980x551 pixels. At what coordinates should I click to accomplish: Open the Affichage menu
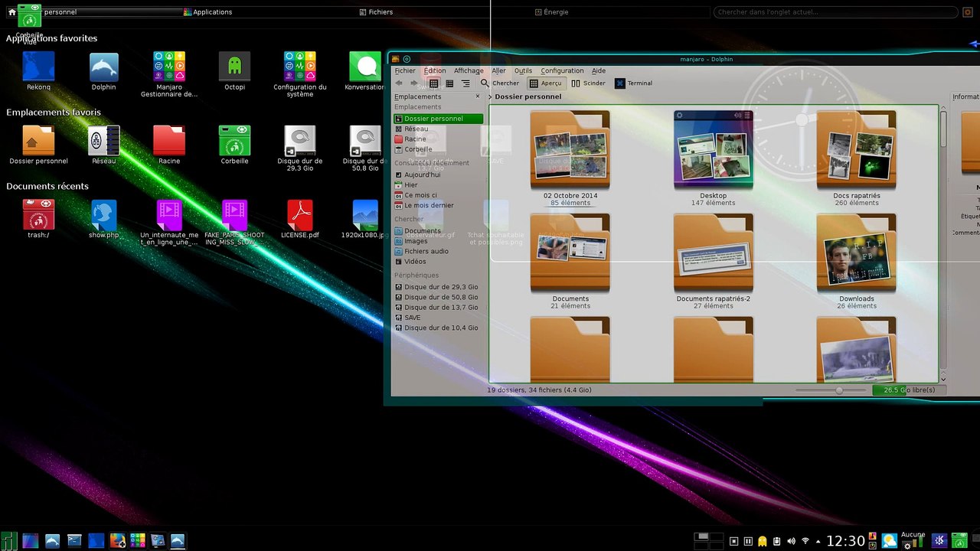pyautogui.click(x=469, y=70)
